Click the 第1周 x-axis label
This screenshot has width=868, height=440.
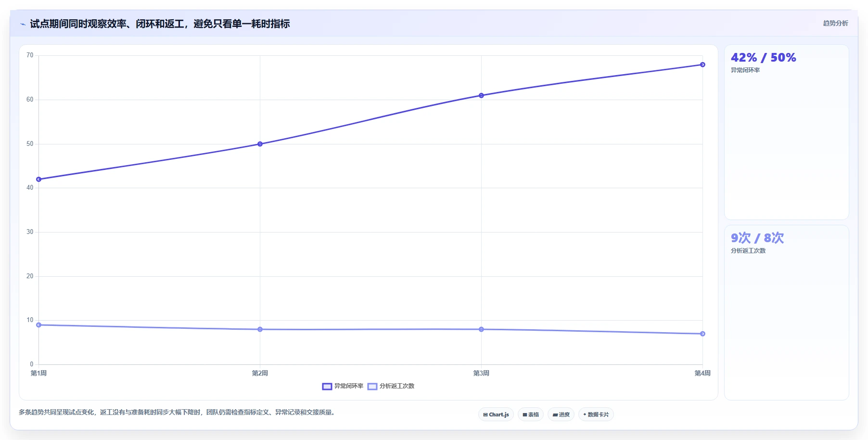coord(38,373)
